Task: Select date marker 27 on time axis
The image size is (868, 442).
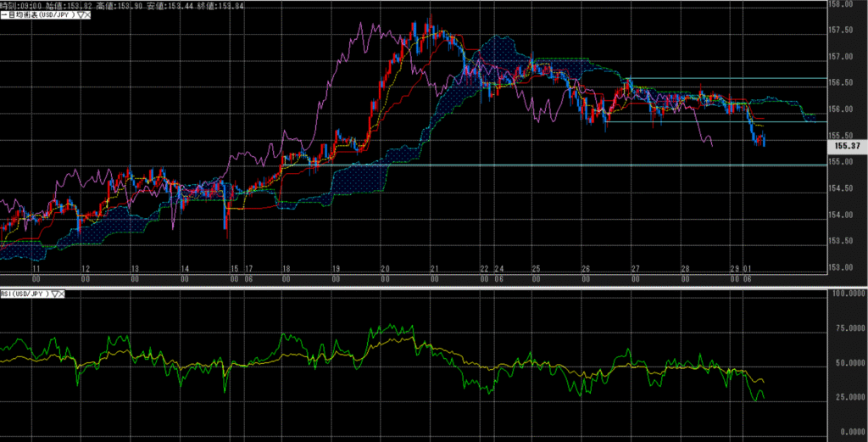Action: point(635,268)
